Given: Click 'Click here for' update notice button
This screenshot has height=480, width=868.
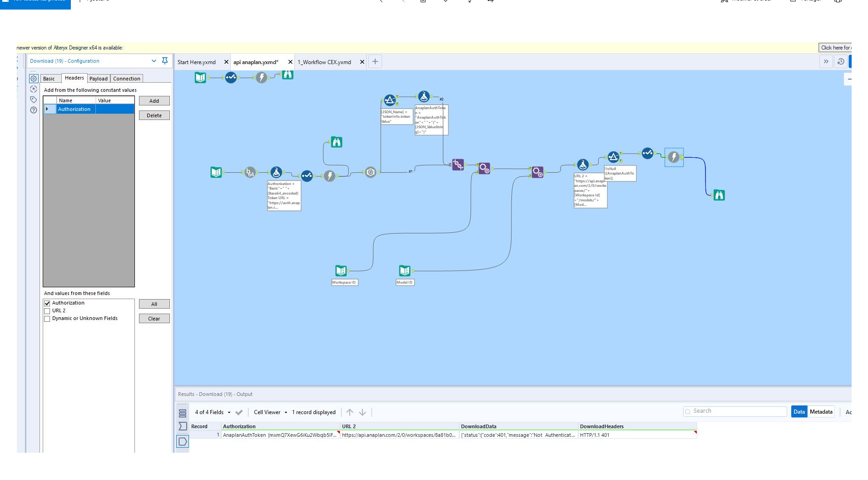Looking at the screenshot, I should pyautogui.click(x=835, y=48).
